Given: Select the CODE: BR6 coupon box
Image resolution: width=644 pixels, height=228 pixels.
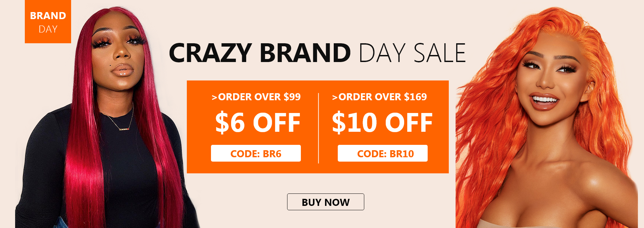Looking at the screenshot, I should 256,153.
